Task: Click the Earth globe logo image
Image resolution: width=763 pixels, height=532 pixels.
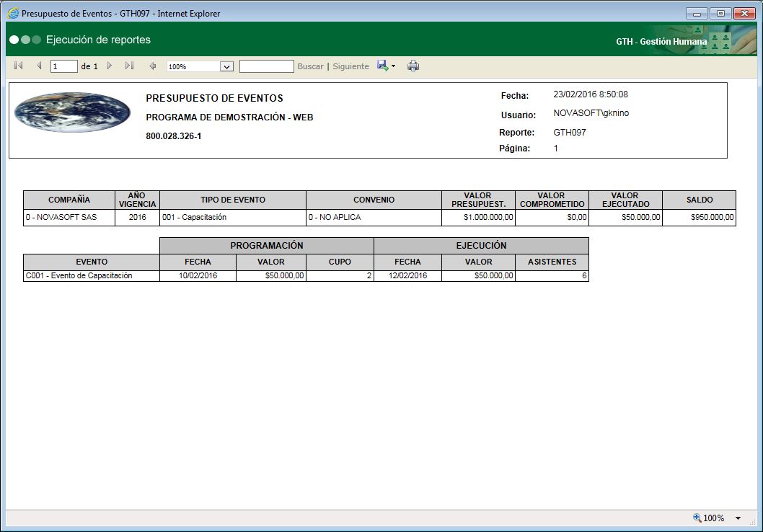Action: (72, 112)
